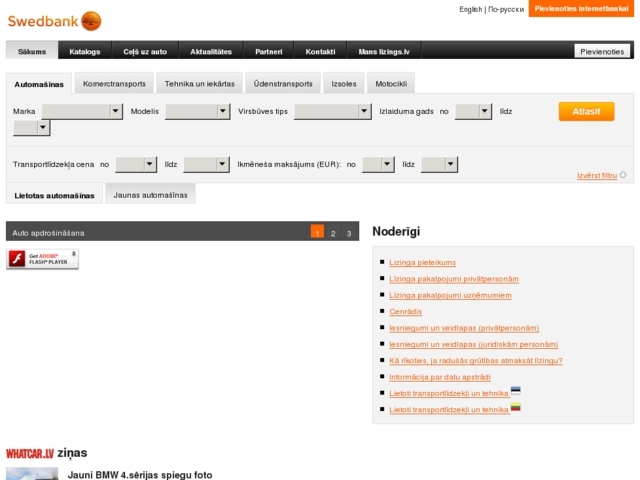The height and width of the screenshot is (480, 640).
Task: Open the Cenrādis link
Action: (405, 311)
